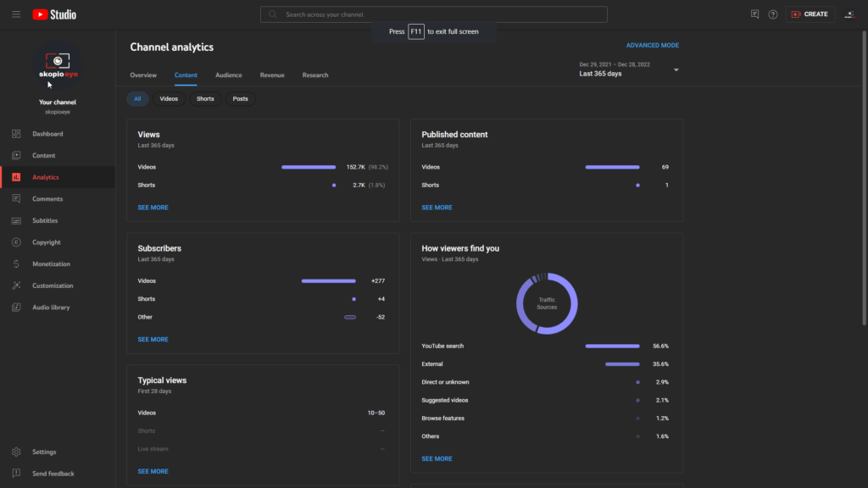Switch to the Audience tab

[228, 75]
